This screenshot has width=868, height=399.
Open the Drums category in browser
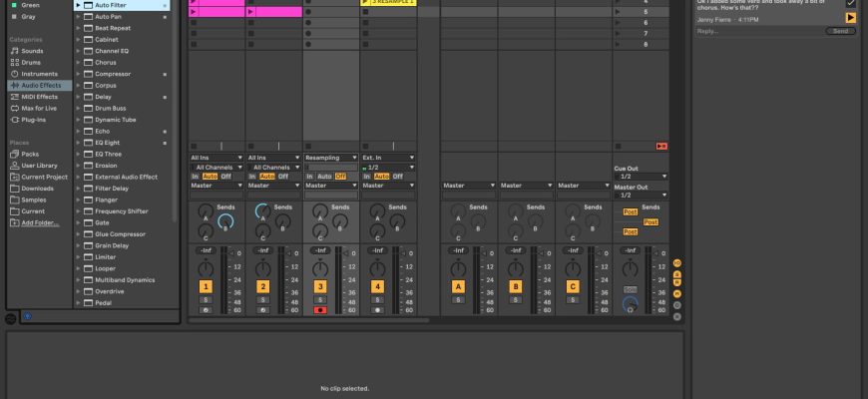pos(32,62)
